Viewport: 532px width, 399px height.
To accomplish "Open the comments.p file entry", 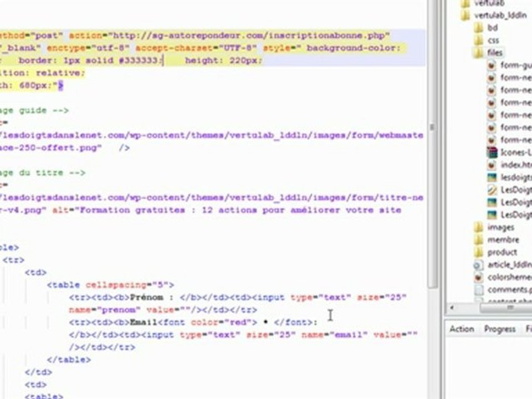I will click(x=510, y=290).
